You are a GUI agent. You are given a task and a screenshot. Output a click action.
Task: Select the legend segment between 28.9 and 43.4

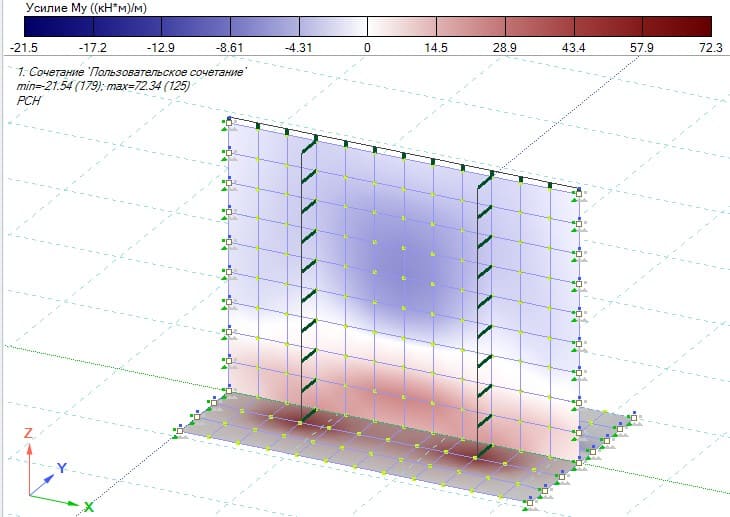[540, 27]
